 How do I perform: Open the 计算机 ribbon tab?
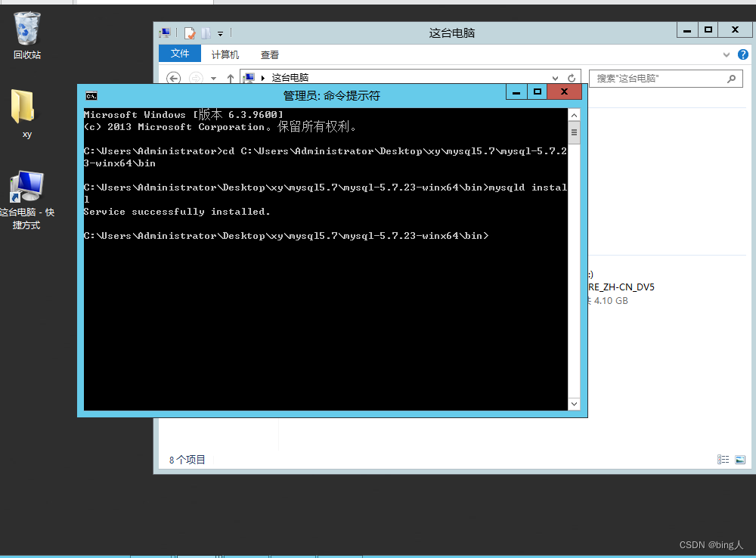click(225, 54)
